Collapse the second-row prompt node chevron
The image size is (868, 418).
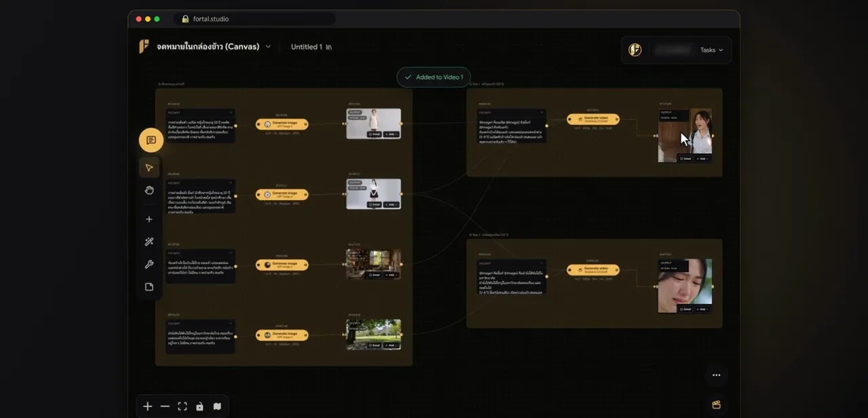[231, 183]
